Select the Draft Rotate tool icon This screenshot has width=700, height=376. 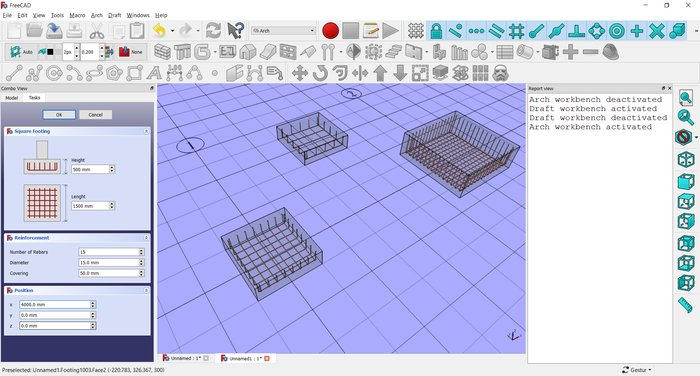tap(320, 73)
